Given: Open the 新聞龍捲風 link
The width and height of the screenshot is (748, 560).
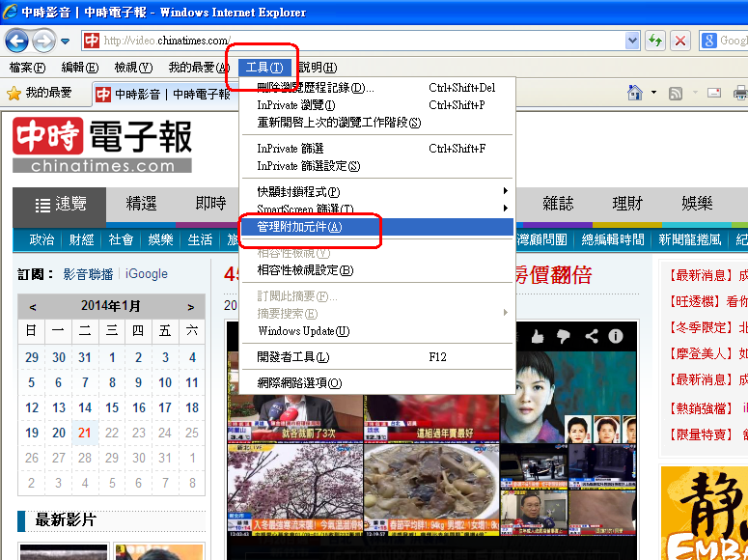Looking at the screenshot, I should coord(690,239).
